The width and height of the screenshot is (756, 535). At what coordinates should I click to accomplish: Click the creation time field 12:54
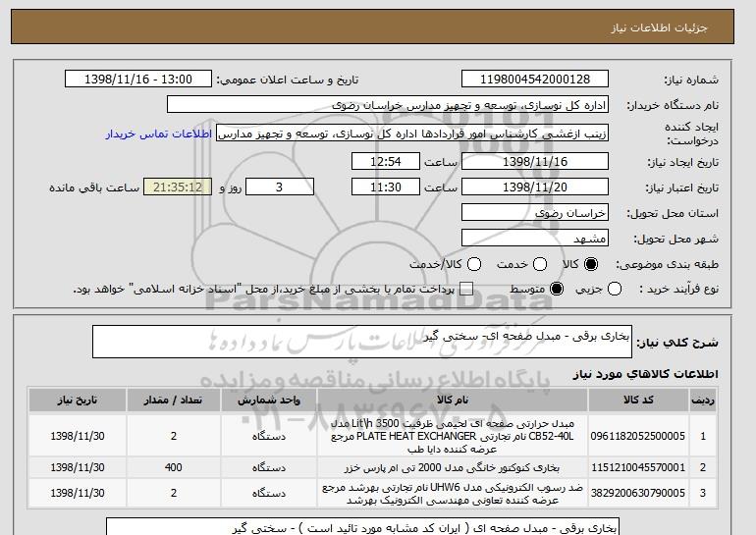pyautogui.click(x=386, y=161)
